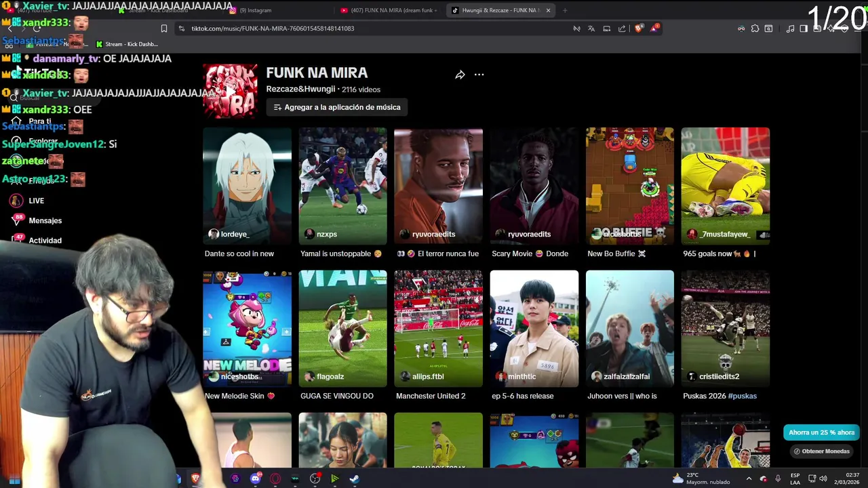Open the GUGA SE VINGOU DO video
Image resolution: width=868 pixels, height=488 pixels.
coord(343,328)
